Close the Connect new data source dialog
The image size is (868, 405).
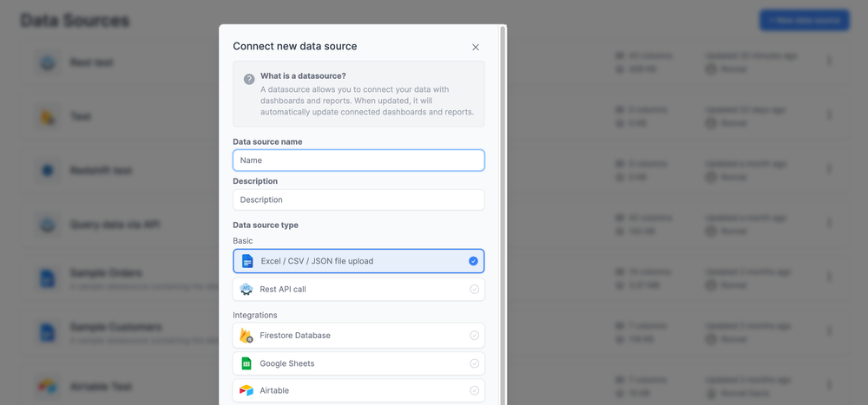click(475, 47)
